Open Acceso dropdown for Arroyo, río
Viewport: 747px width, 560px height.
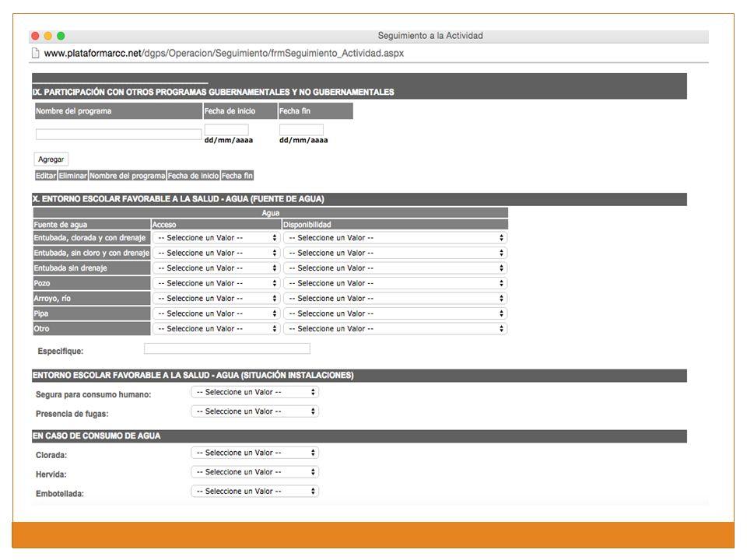tap(217, 299)
